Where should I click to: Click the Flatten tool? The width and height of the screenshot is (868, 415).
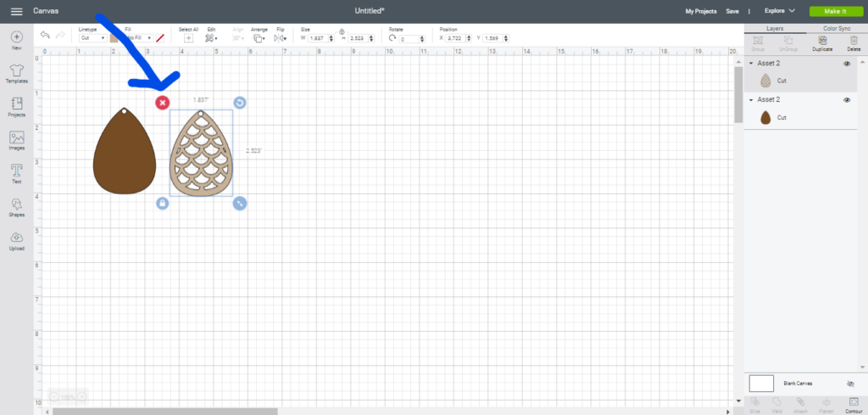[826, 405]
